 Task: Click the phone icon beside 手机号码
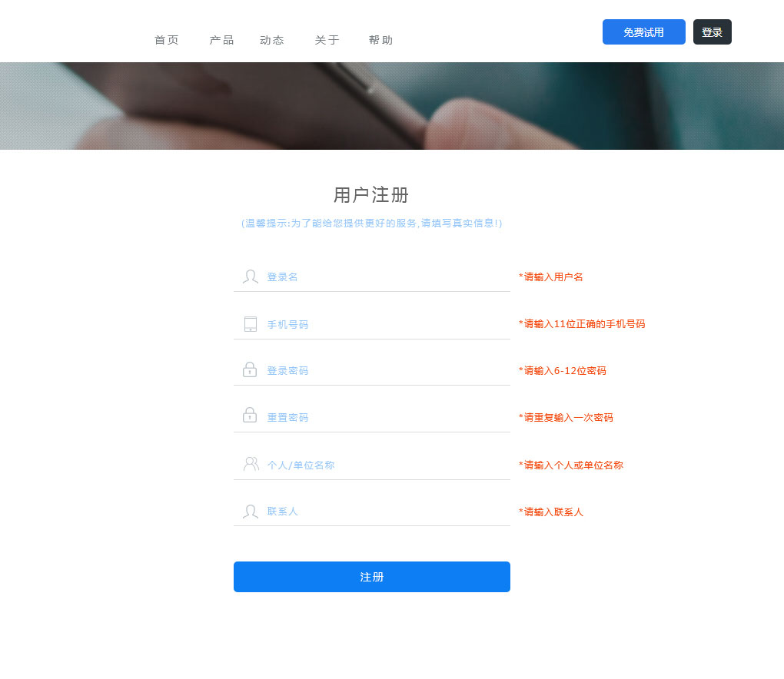[x=251, y=324]
